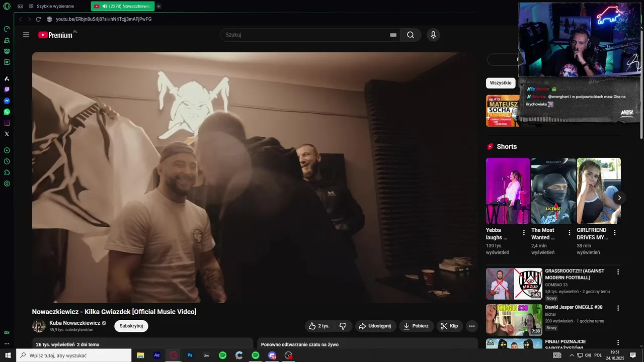Open X (Twitter) in the Opera sidebar
The image size is (644, 362).
pos(7,134)
